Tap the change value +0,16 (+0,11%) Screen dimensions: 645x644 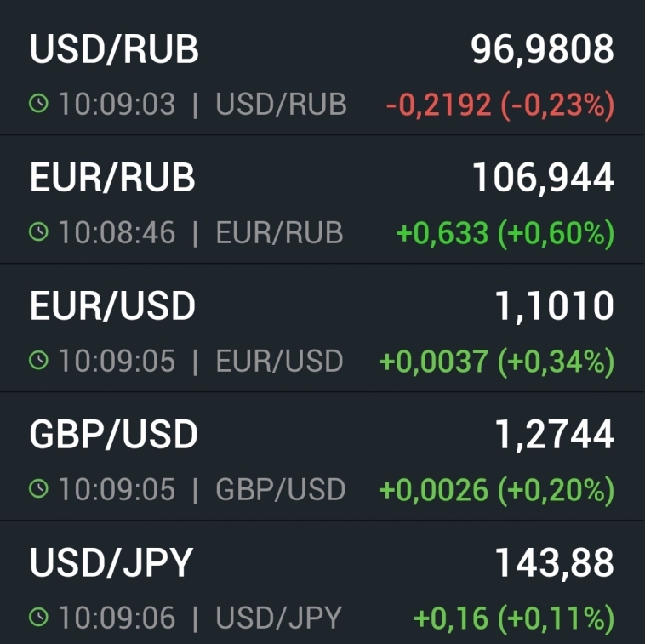(513, 618)
